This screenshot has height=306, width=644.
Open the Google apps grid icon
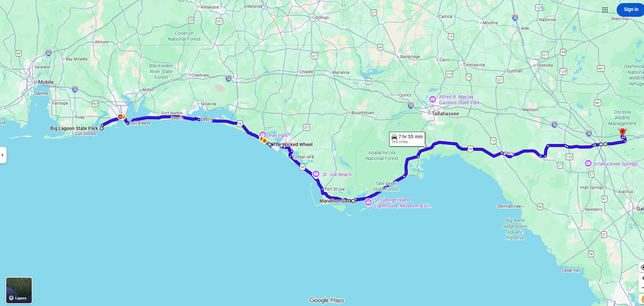point(605,10)
